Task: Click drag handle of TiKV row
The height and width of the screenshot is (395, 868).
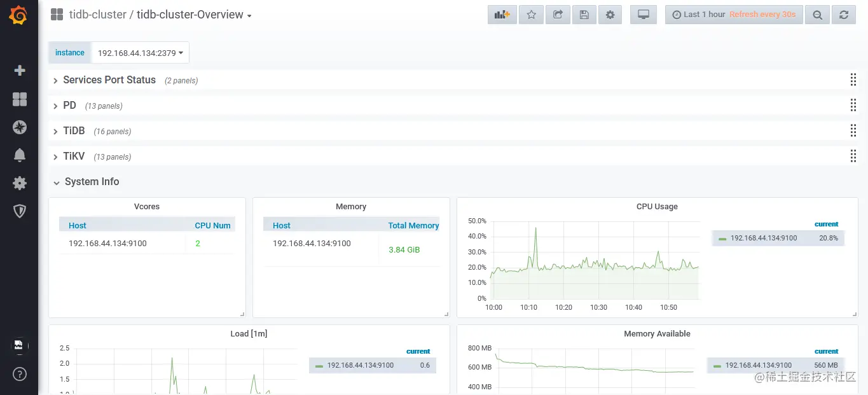Action: [853, 156]
